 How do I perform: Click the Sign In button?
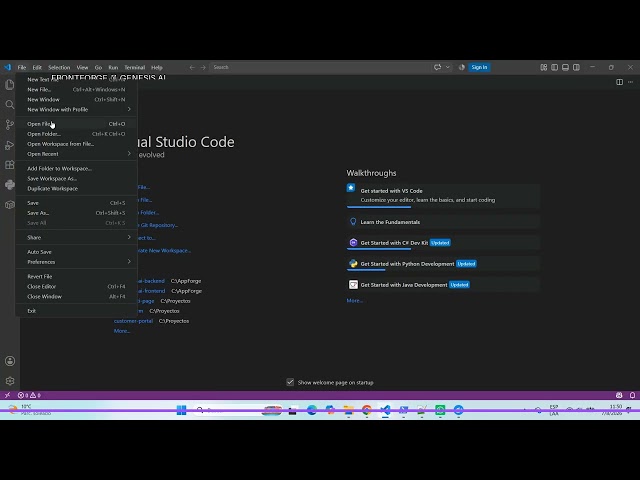[x=479, y=67]
